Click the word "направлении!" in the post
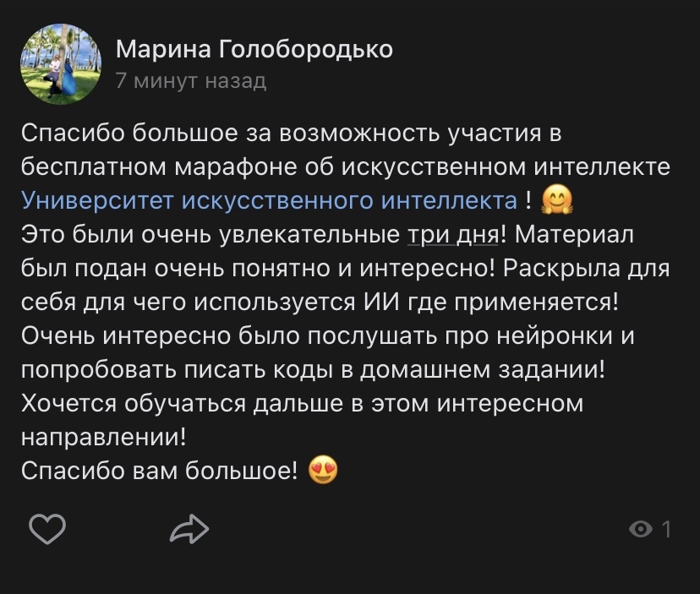 (x=101, y=437)
